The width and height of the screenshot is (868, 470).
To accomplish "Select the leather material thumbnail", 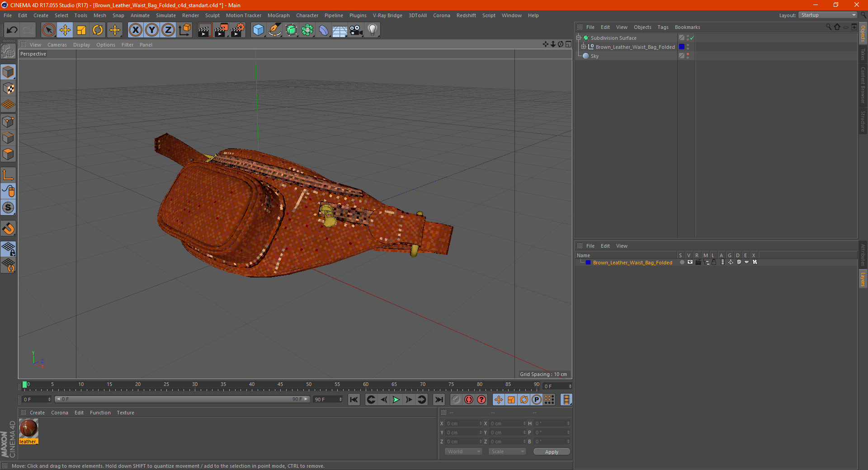I will coord(28,428).
